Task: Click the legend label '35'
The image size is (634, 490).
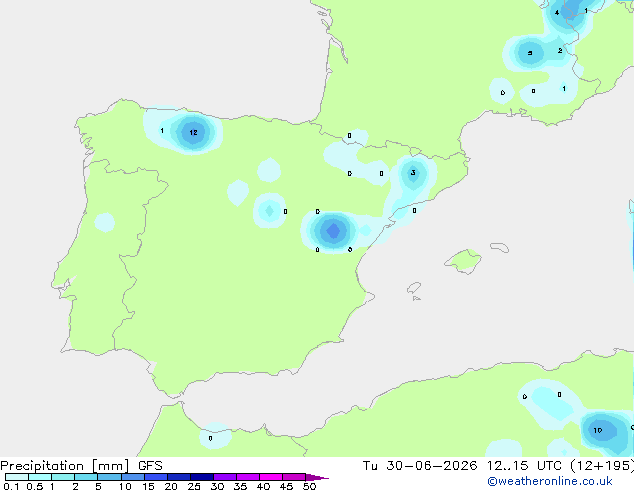Action: (240, 486)
